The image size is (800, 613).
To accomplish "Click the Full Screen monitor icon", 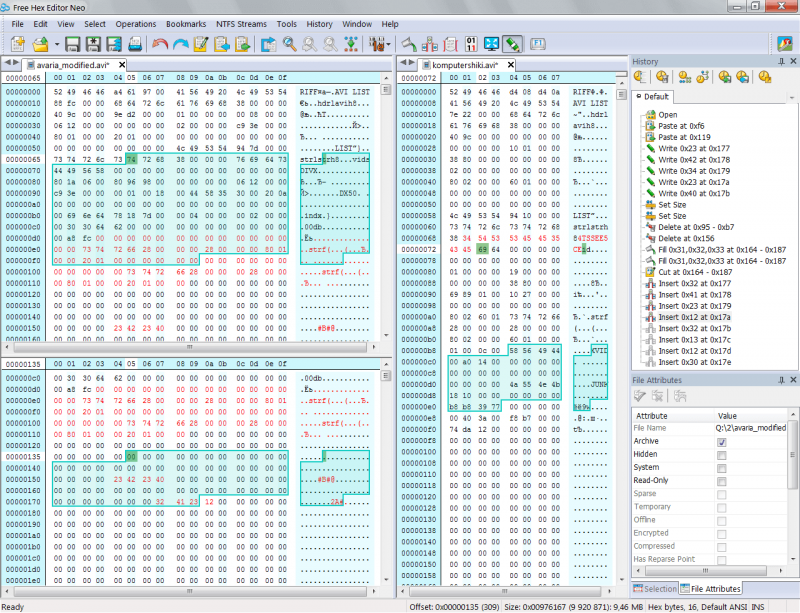I will coord(491,44).
